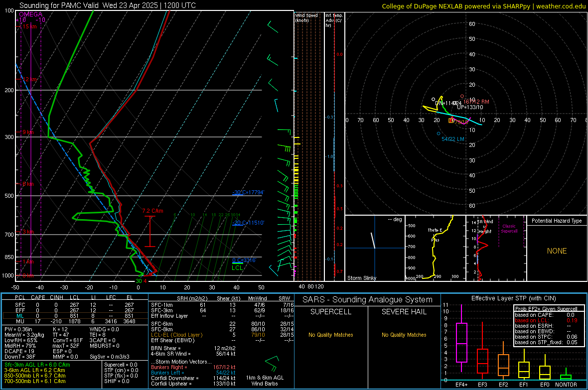Click the 'Supercell = 0.0' value

point(121,365)
